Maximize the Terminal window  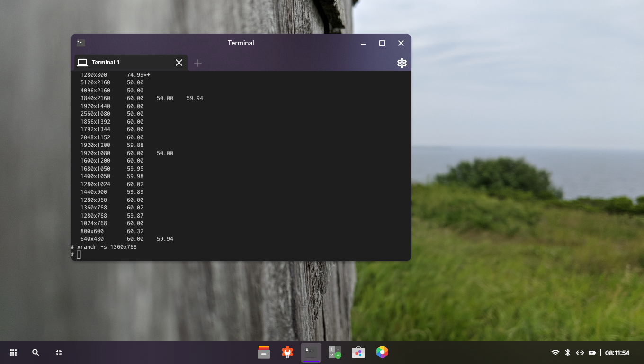click(x=382, y=43)
